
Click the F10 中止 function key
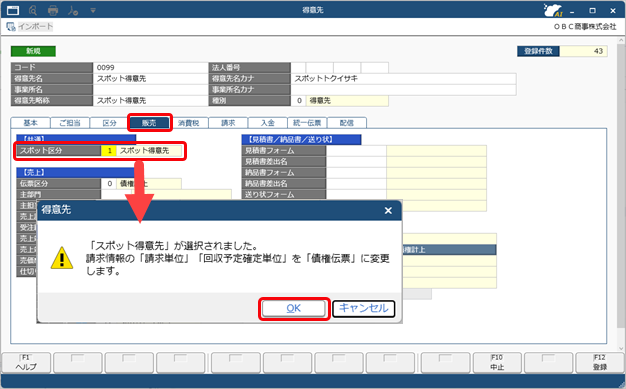pyautogui.click(x=497, y=363)
